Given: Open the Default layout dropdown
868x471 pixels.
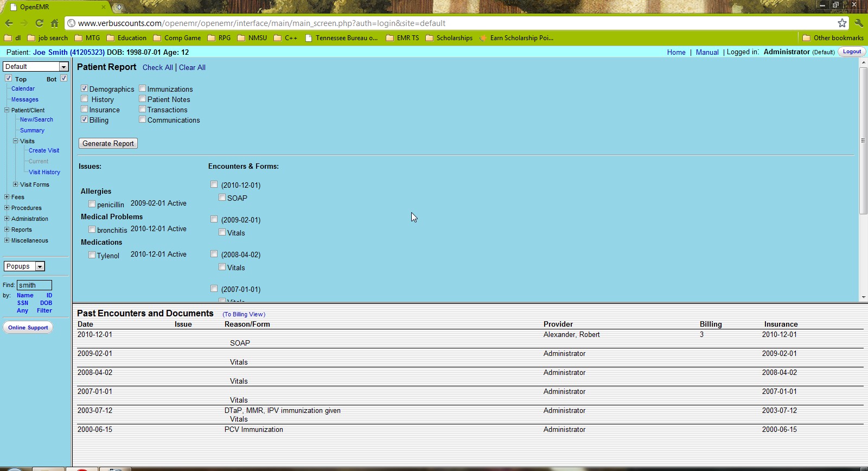Looking at the screenshot, I should (x=36, y=66).
